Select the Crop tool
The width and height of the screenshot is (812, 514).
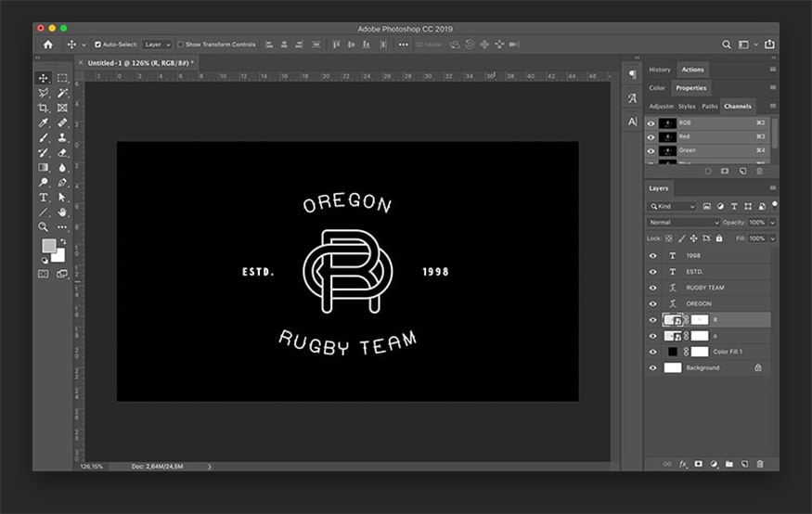point(43,109)
